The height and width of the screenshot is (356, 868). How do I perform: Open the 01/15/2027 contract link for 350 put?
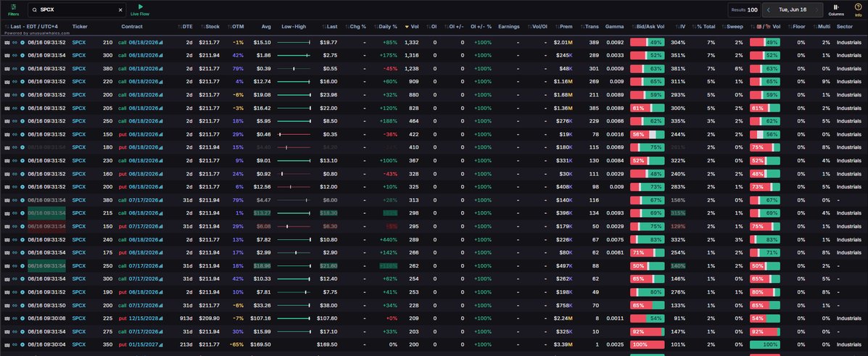(144, 344)
